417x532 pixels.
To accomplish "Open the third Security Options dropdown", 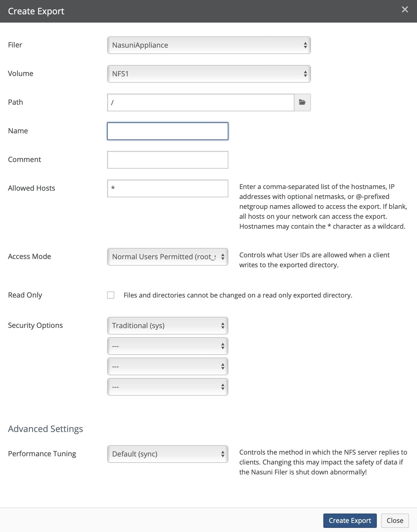I will point(167,366).
